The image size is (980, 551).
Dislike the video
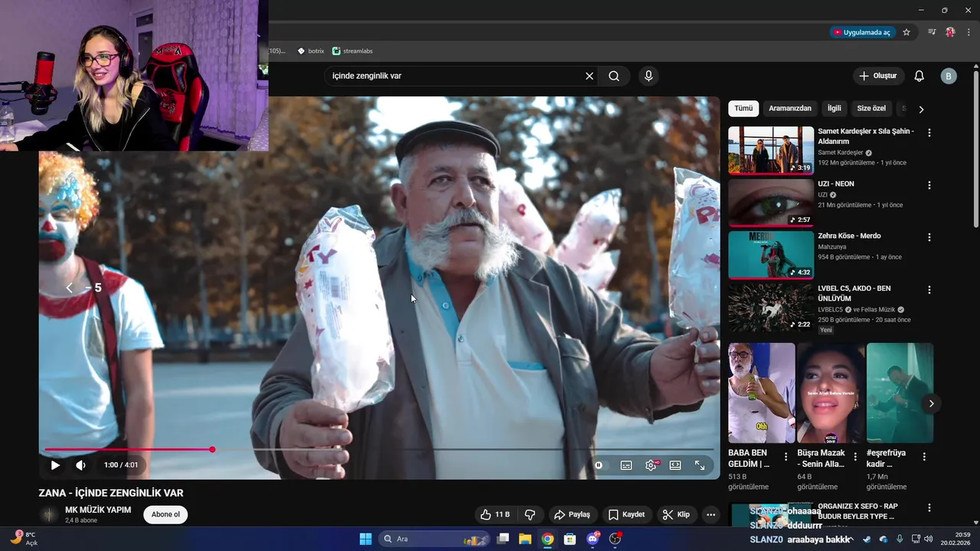click(x=530, y=514)
